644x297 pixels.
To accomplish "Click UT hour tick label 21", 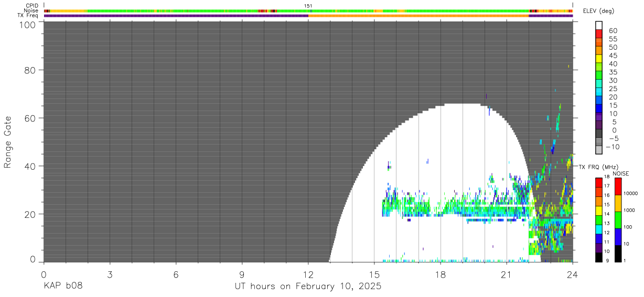I will coord(507,274).
